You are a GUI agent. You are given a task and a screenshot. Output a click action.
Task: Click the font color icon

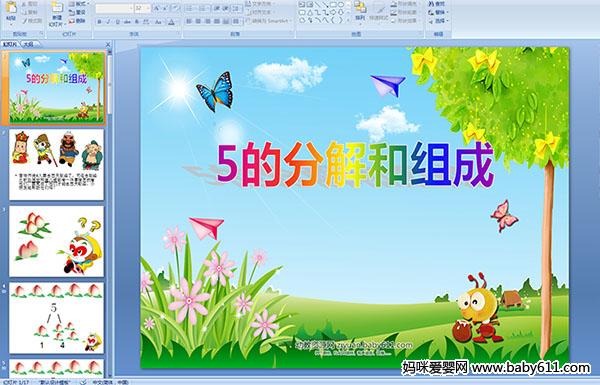point(171,22)
